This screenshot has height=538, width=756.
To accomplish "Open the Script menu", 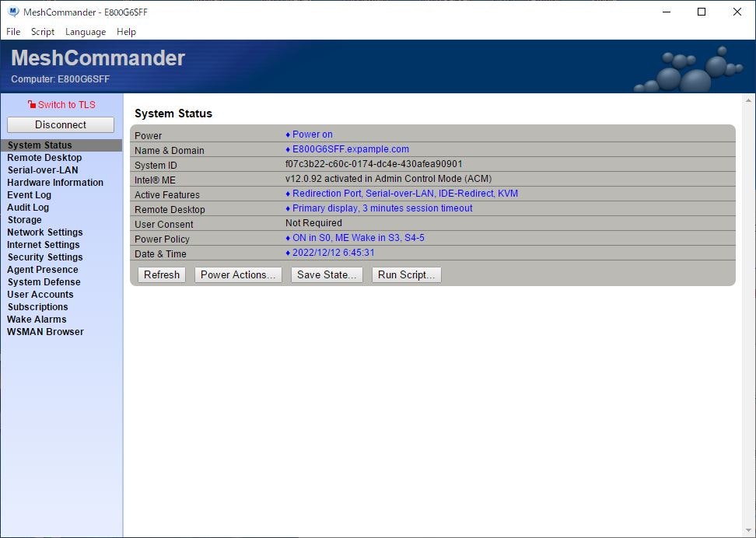I will [x=43, y=32].
